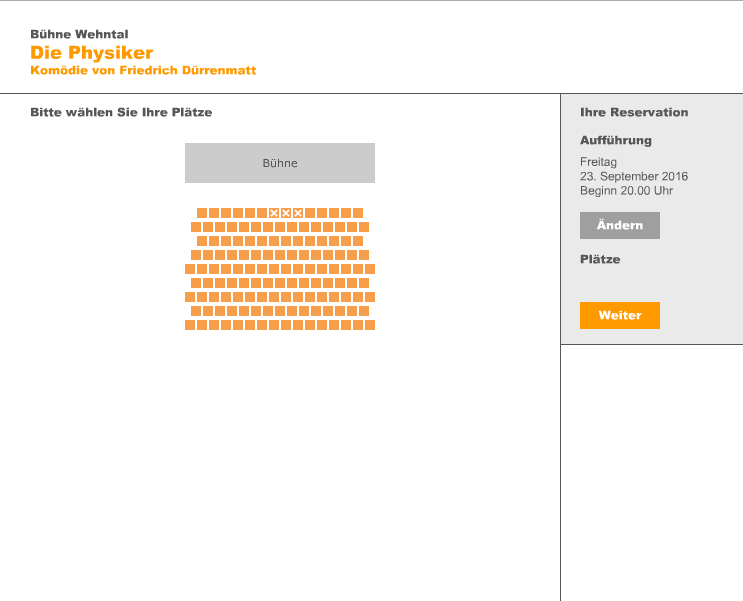
Task: Select the first seat in the front row
Action: 202,213
